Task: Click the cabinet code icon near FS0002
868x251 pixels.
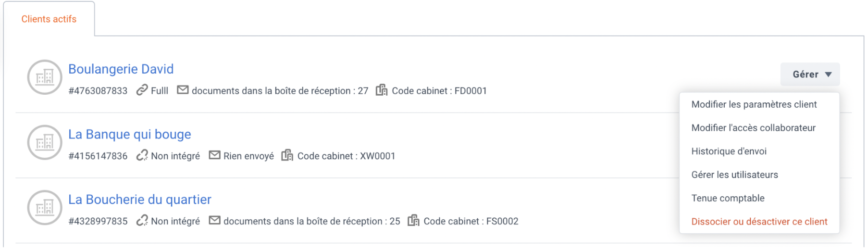Action: [413, 221]
